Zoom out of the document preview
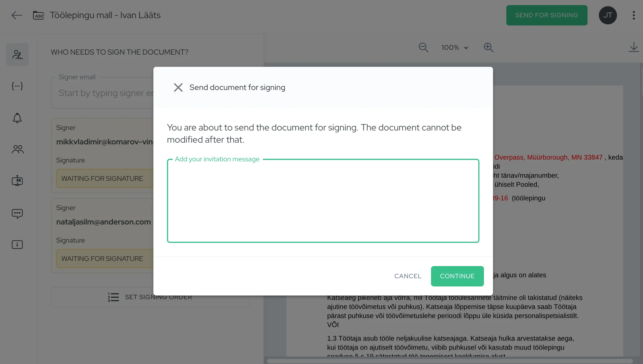The height and width of the screenshot is (364, 643). click(x=423, y=47)
